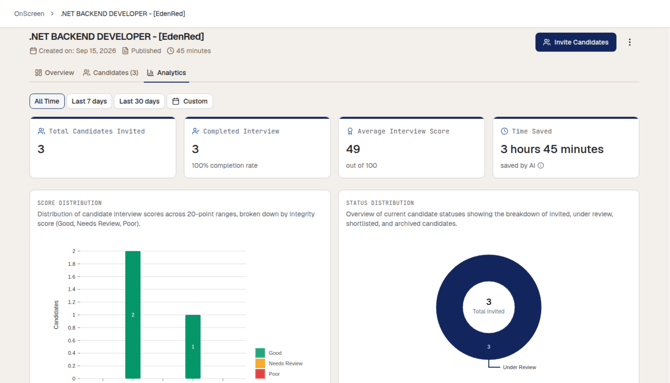Click the Needs Review legend label

(285, 363)
